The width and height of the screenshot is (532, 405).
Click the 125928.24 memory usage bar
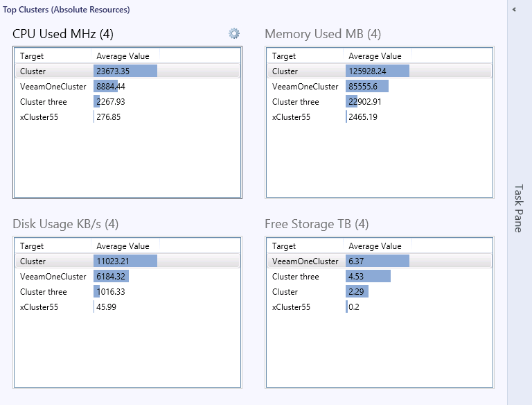point(378,71)
